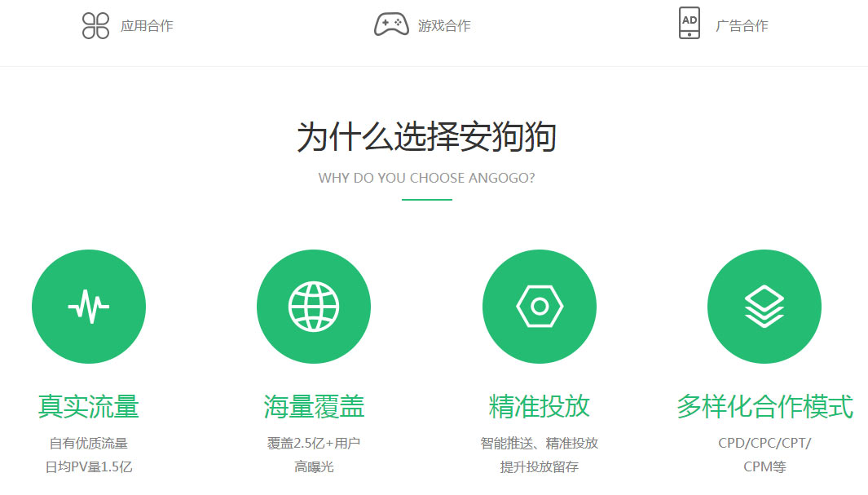Click the 多样化合作模式 heading
Image resolution: width=868 pixels, height=495 pixels.
point(764,406)
